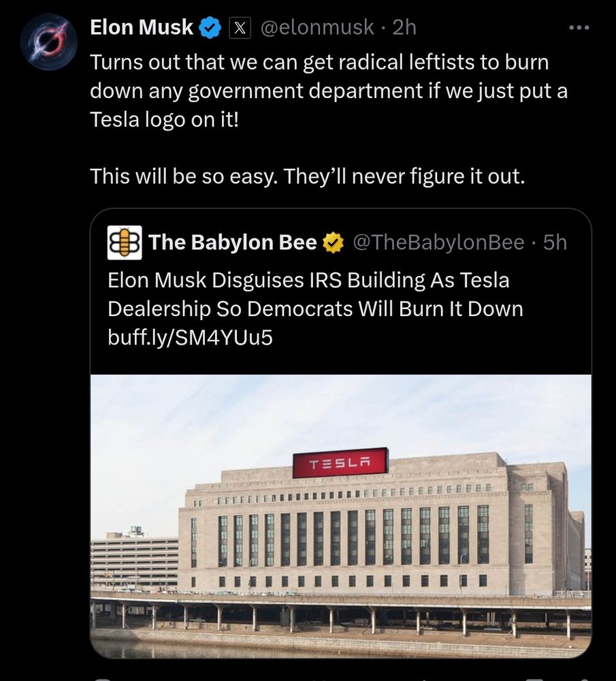Click the red TESLA sign in image
616x681 pixels.
(340, 463)
